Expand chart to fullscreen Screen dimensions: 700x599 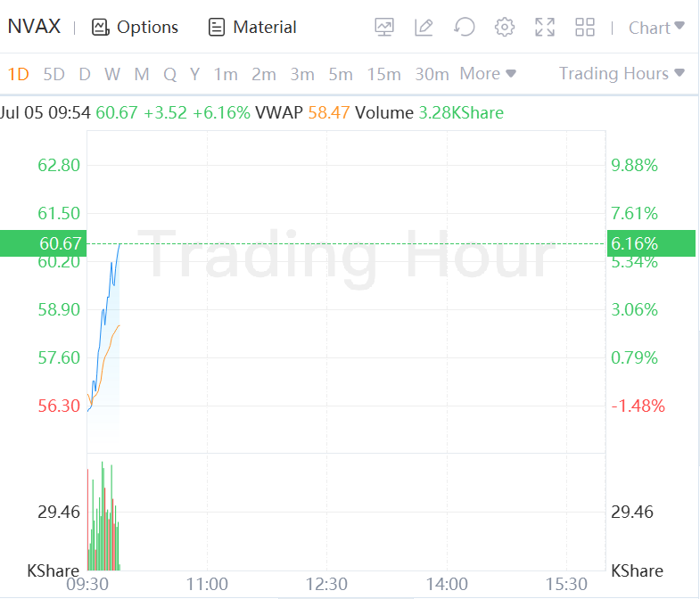coord(545,28)
